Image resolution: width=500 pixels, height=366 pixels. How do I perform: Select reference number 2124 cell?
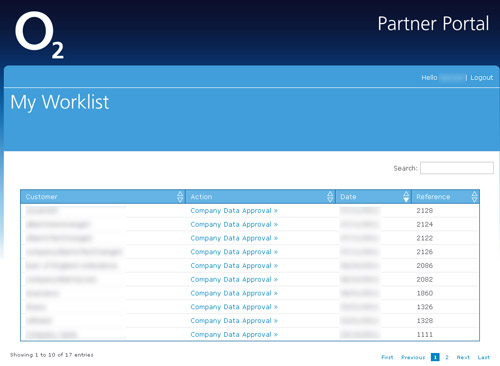point(425,224)
